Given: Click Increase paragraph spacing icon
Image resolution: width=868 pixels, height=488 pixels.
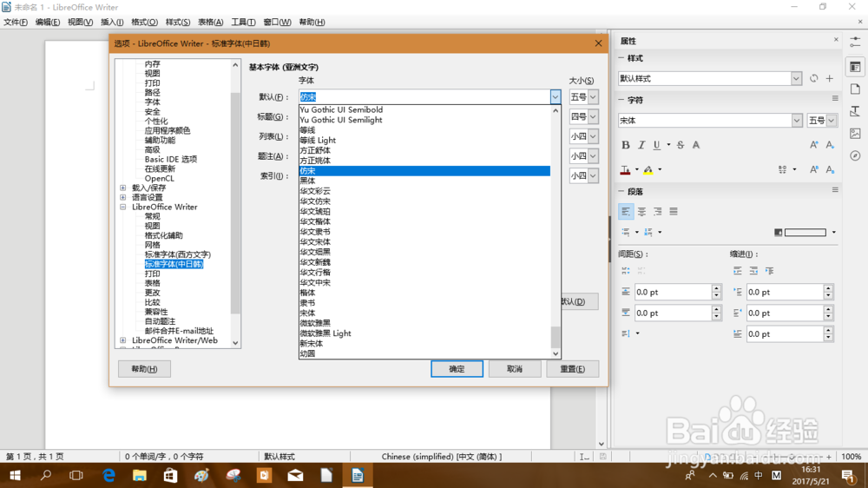Looking at the screenshot, I should point(626,271).
